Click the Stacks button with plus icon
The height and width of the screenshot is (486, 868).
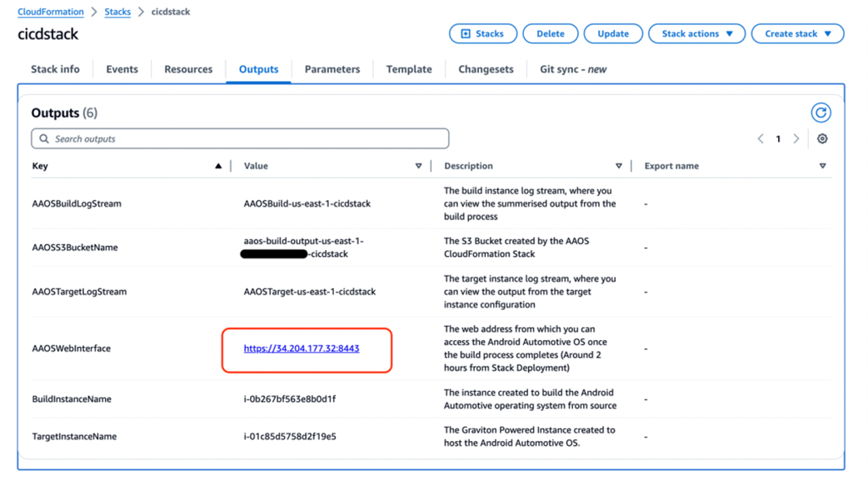point(482,34)
